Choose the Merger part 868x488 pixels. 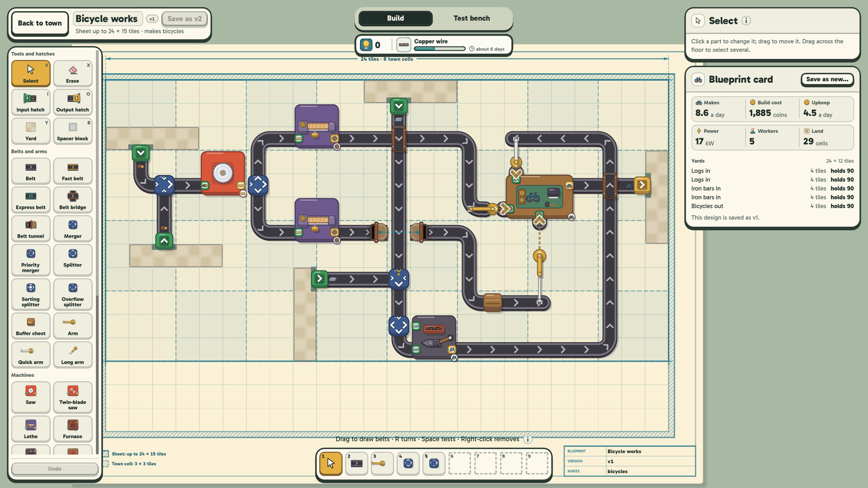coord(72,229)
